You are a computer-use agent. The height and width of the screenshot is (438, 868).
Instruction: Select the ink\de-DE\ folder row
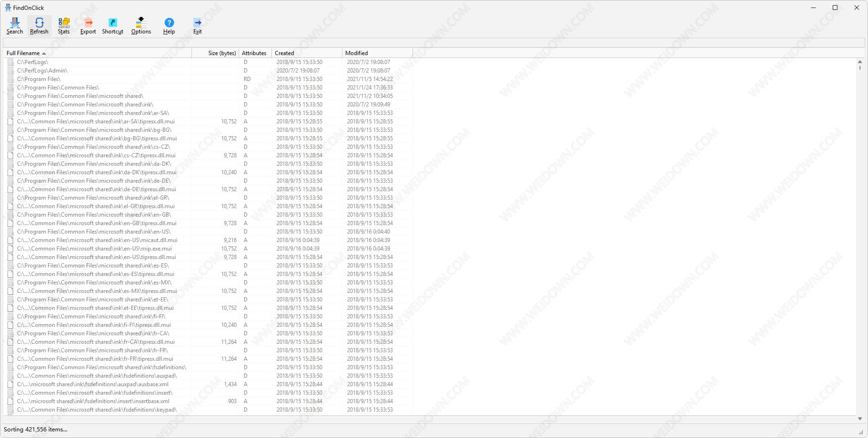[208, 181]
